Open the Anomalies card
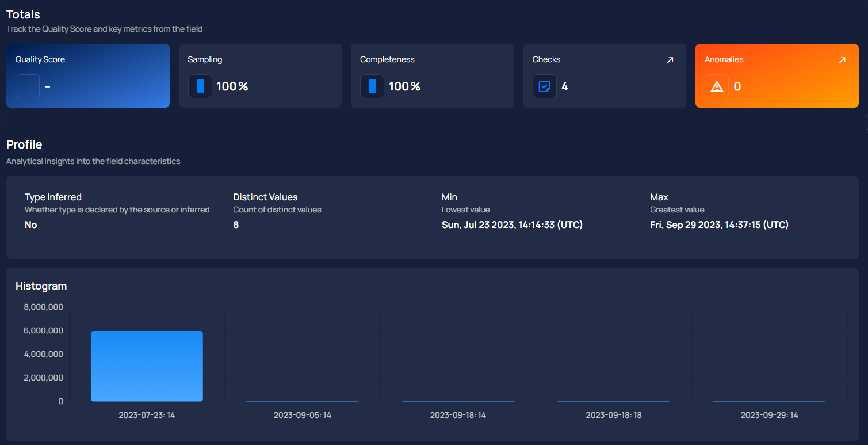Viewport: 868px width, 445px height. 777,75
